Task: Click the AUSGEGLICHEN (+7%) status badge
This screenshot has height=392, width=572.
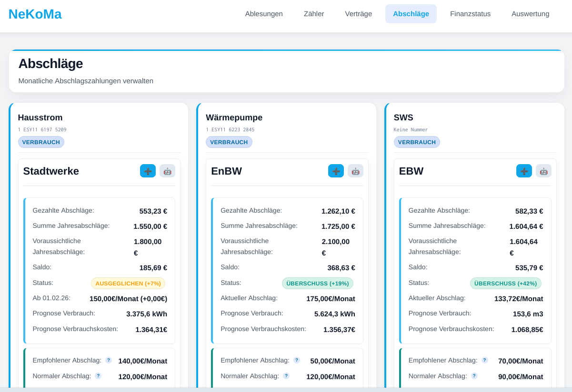Action: [128, 284]
